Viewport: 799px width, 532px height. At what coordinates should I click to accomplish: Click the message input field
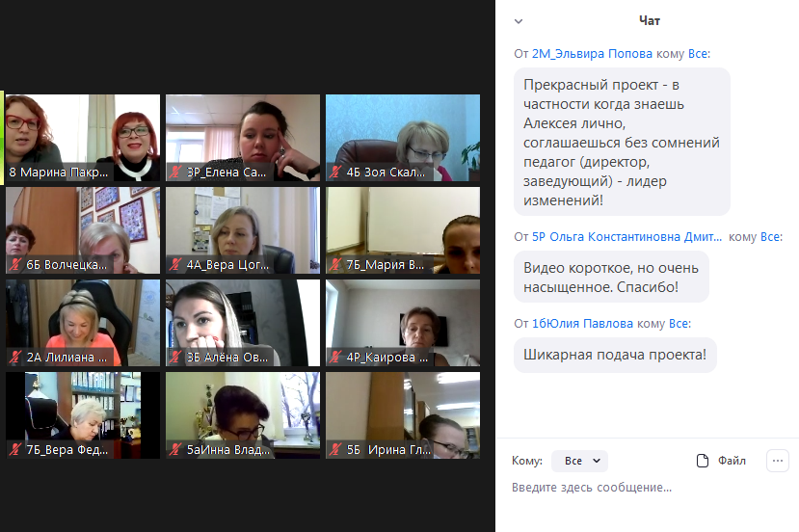pyautogui.click(x=646, y=488)
